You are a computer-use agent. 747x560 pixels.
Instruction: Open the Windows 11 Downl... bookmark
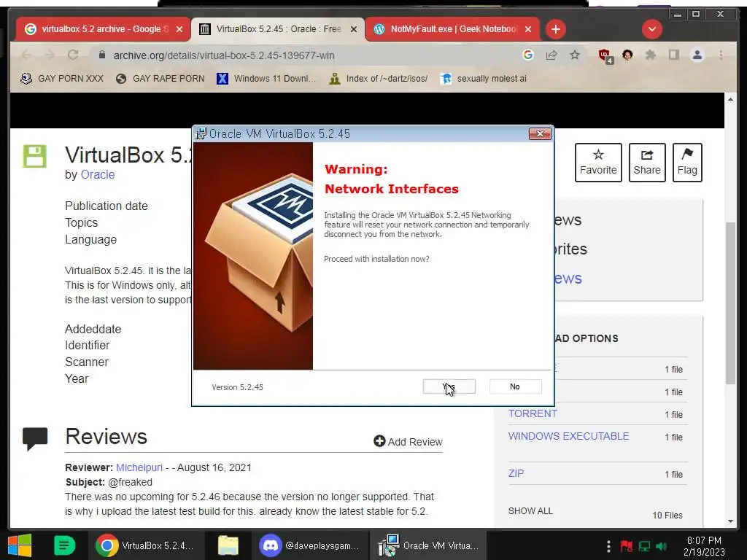266,79
